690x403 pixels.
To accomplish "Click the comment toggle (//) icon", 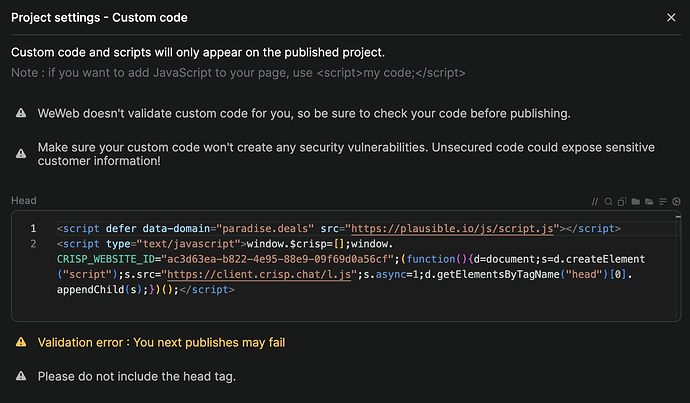I will click(x=595, y=202).
